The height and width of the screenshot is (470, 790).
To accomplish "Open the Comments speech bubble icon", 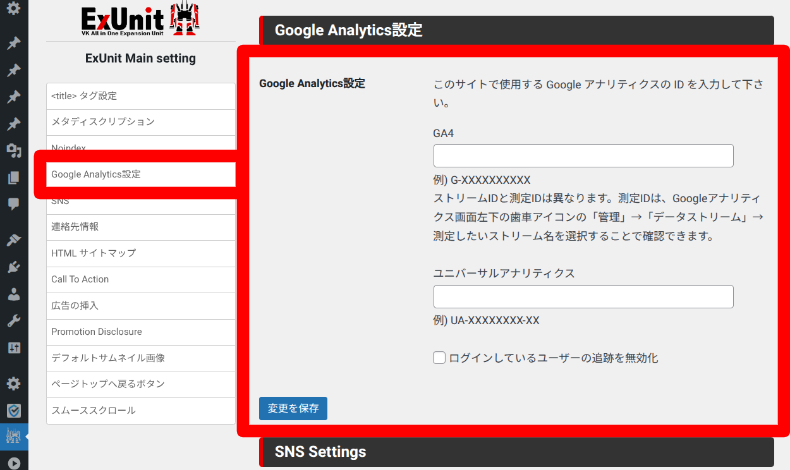I will [14, 204].
